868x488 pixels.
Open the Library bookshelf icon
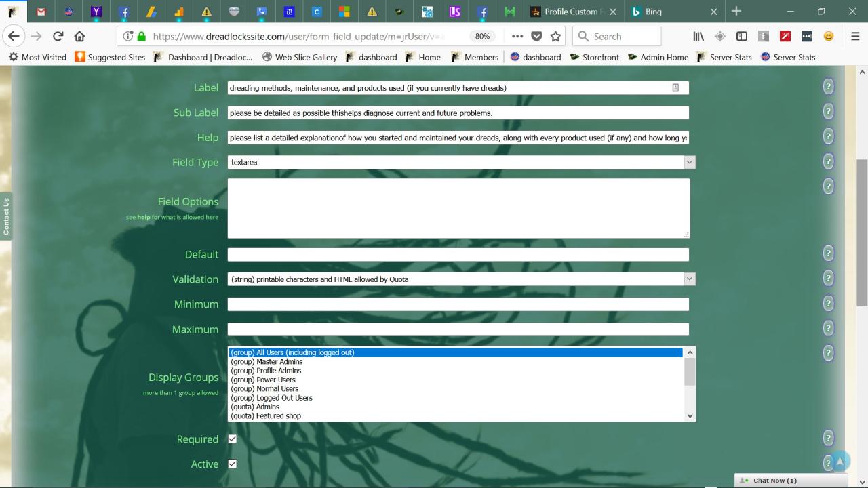point(698,37)
